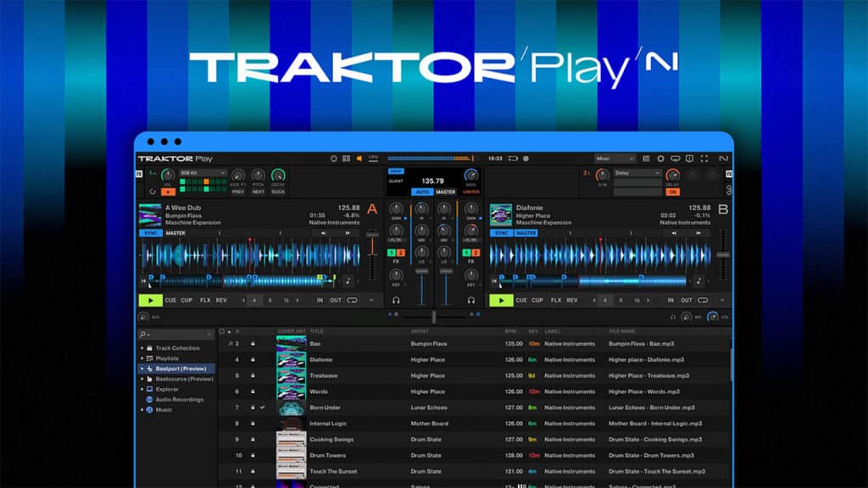Select Beatport (Preview) in the sidebar
The height and width of the screenshot is (488, 868).
(182, 368)
